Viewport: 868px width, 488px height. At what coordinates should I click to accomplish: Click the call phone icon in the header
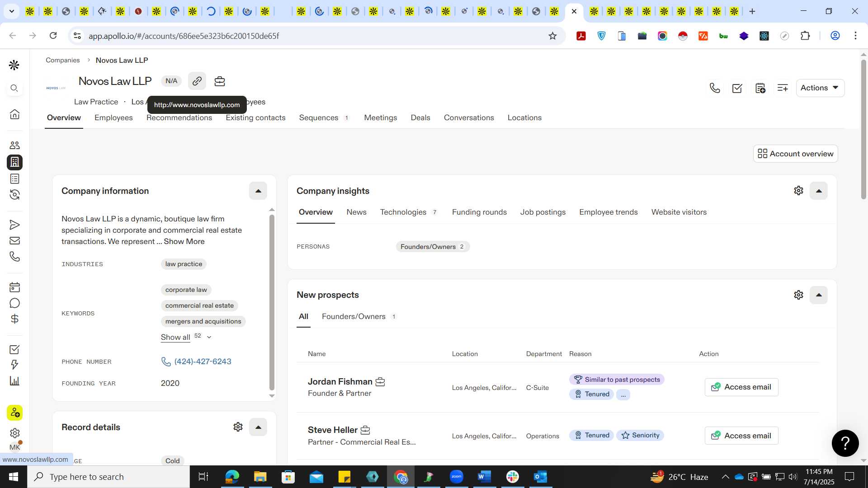point(715,88)
